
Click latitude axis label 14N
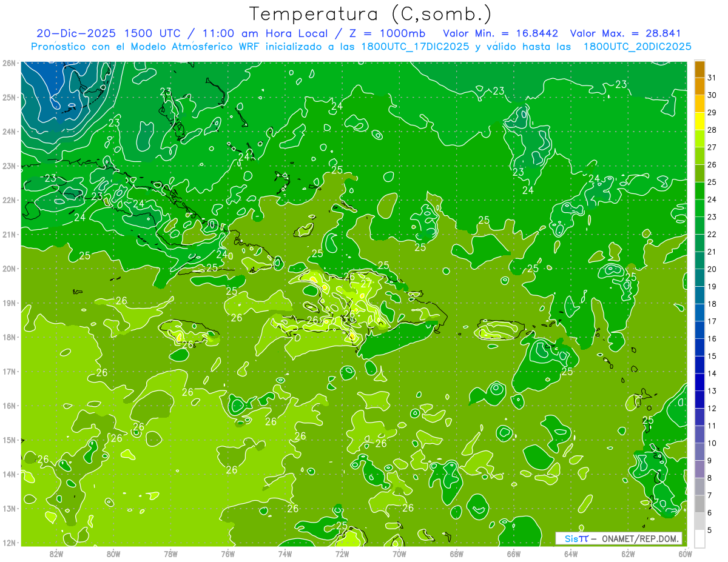(9, 474)
